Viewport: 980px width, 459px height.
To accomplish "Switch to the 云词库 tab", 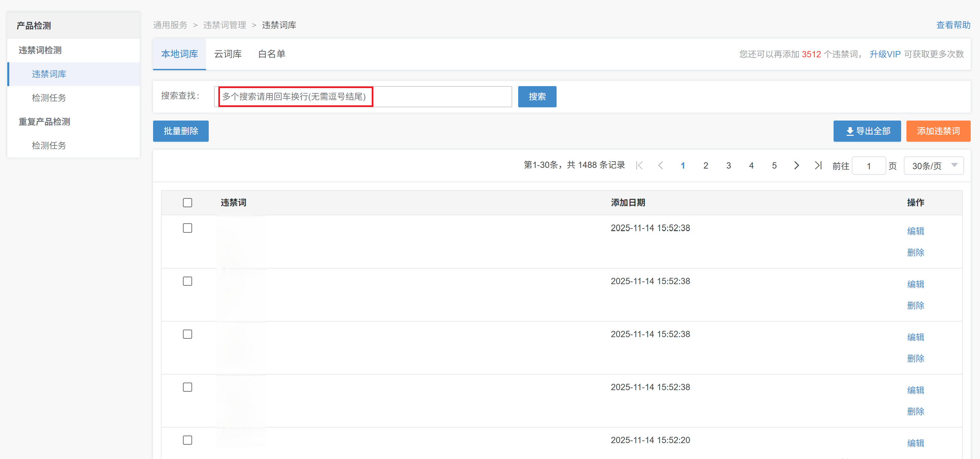I will point(228,54).
